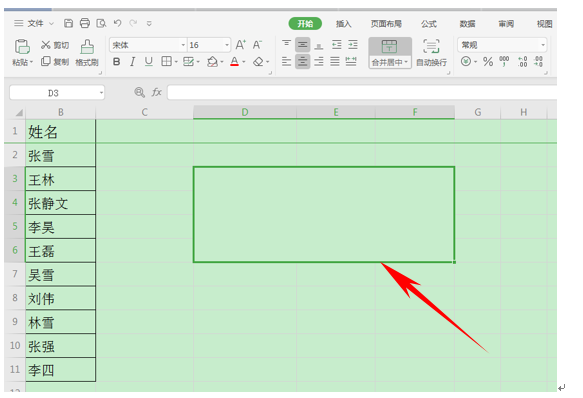Image resolution: width=583 pixels, height=398 pixels.
Task: Click the Save icon in quick access toolbar
Action: 68,23
